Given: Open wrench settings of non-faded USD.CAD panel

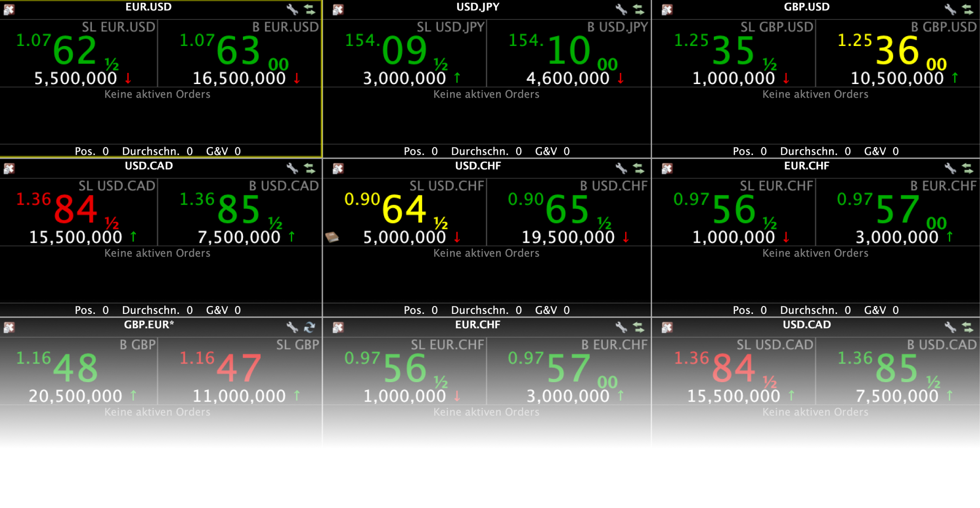Looking at the screenshot, I should [292, 168].
